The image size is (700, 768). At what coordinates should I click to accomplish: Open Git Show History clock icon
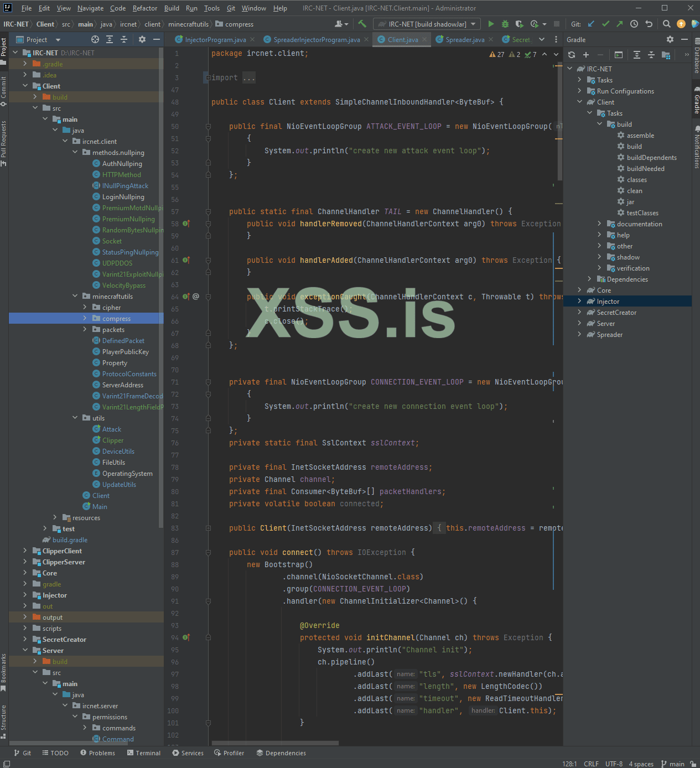click(634, 24)
